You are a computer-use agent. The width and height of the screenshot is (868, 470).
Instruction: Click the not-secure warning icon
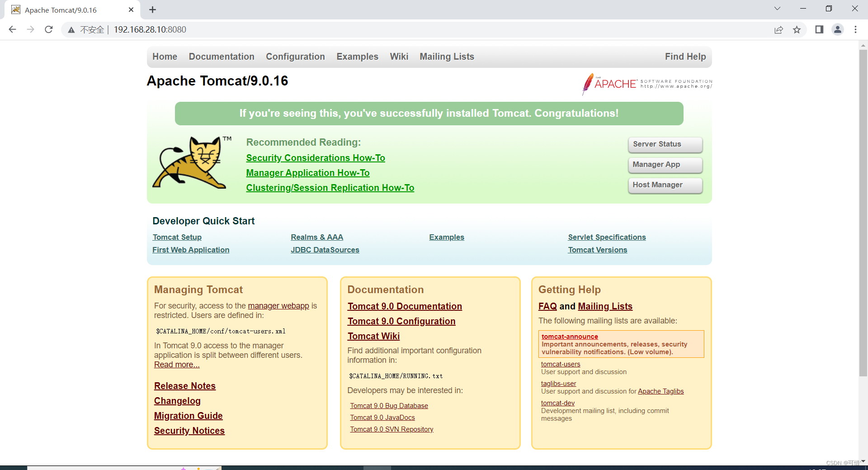(x=71, y=30)
